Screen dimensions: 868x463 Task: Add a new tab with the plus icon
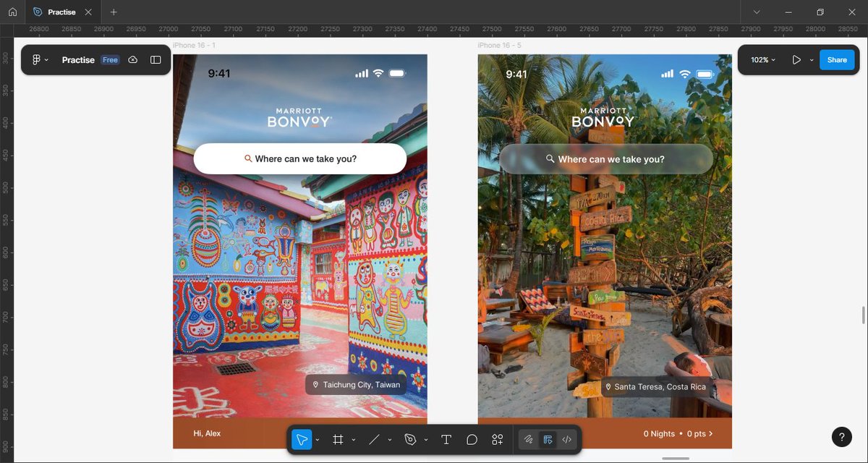click(114, 12)
